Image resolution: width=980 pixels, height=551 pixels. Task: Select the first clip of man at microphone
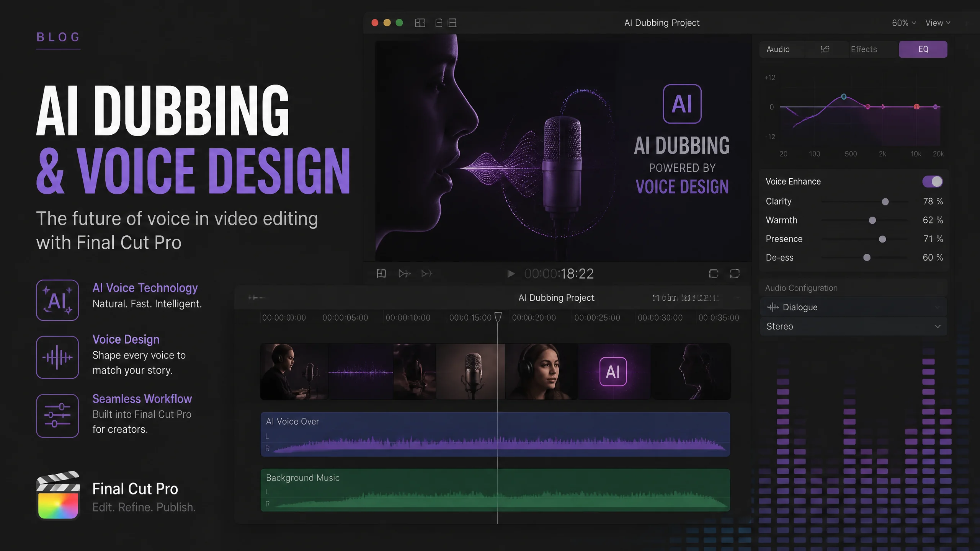[294, 372]
